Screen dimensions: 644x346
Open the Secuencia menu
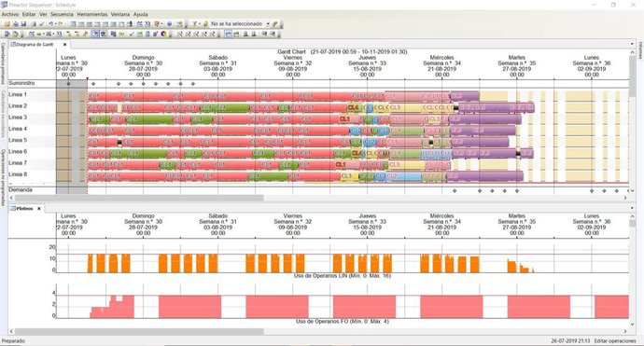tap(62, 14)
